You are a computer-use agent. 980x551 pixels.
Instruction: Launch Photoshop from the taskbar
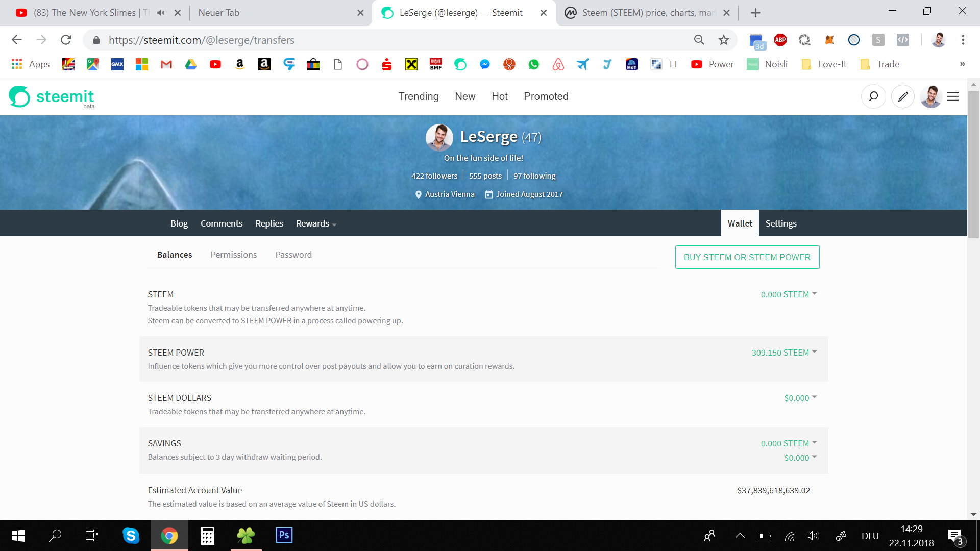coord(284,535)
